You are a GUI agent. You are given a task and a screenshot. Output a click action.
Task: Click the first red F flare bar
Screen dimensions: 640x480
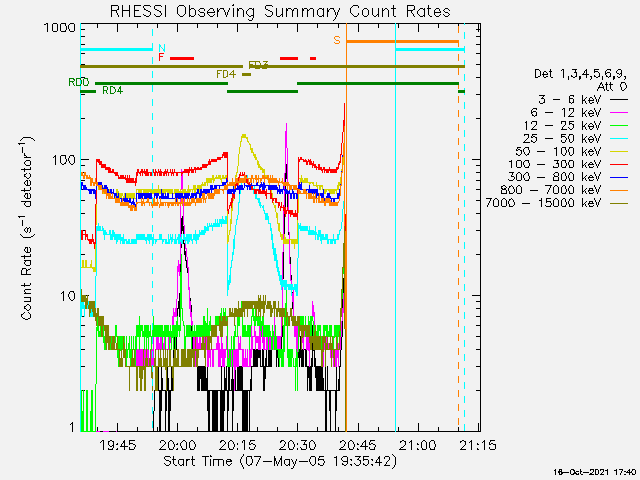click(182, 59)
